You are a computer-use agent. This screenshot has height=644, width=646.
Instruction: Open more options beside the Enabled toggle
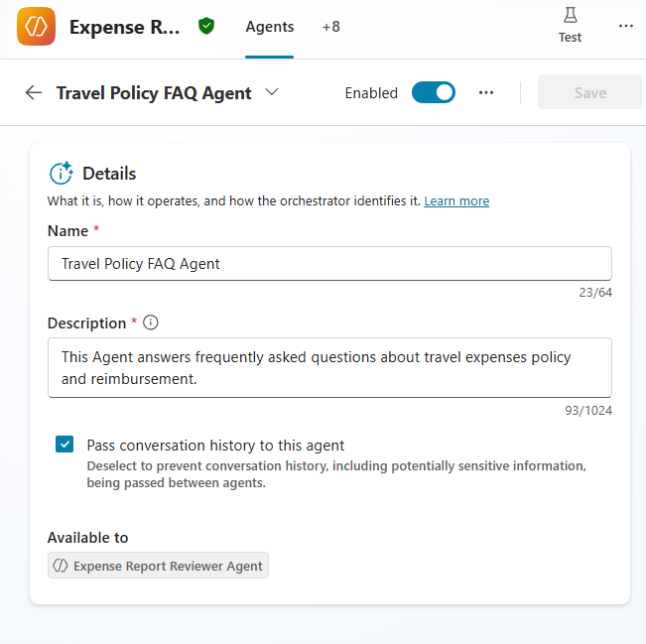(486, 93)
